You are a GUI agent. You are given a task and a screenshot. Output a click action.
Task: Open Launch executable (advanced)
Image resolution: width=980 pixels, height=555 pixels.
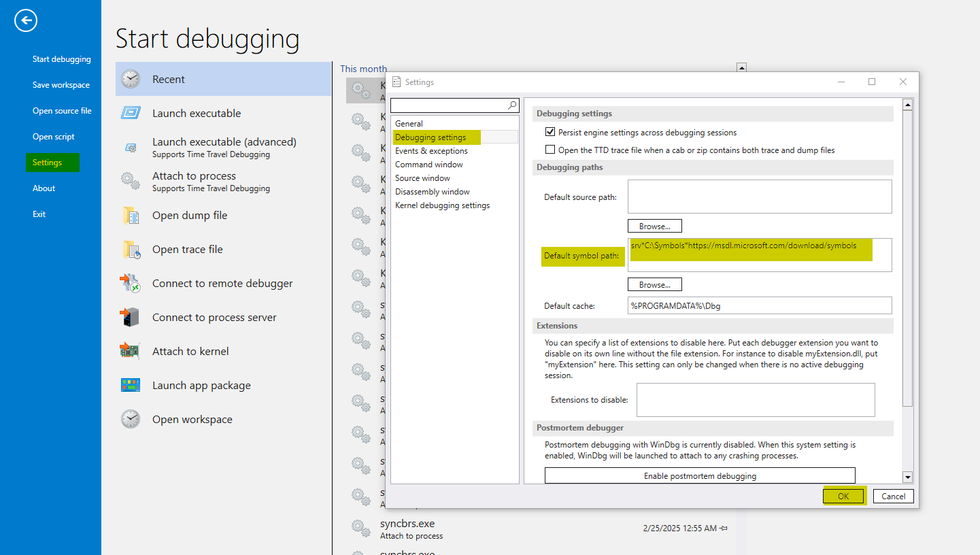tap(224, 148)
